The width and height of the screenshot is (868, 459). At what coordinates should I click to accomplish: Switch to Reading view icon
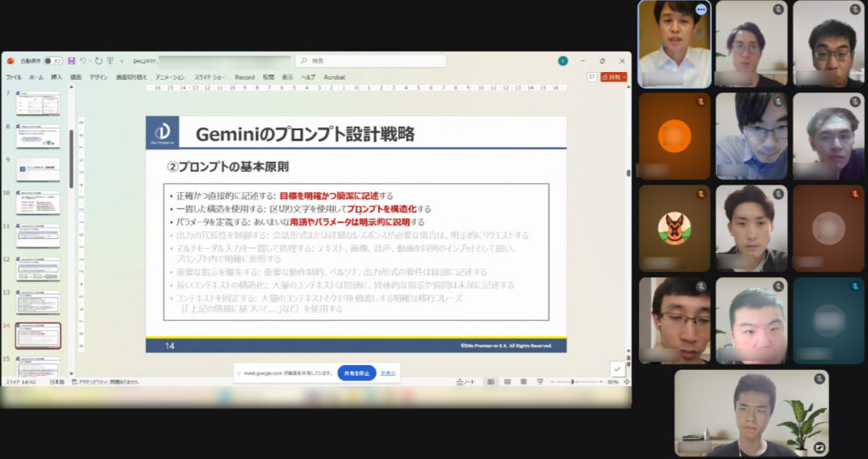pos(524,382)
